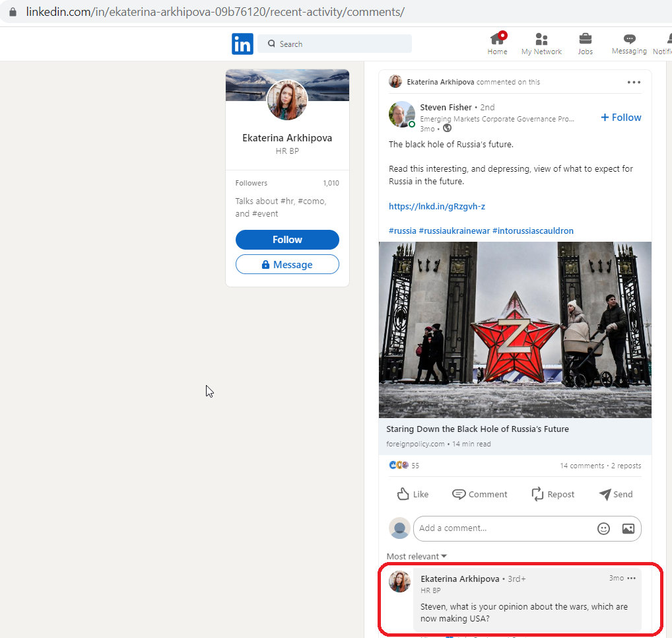Open the article image with the red star
The height and width of the screenshot is (638, 672).
[x=515, y=330]
